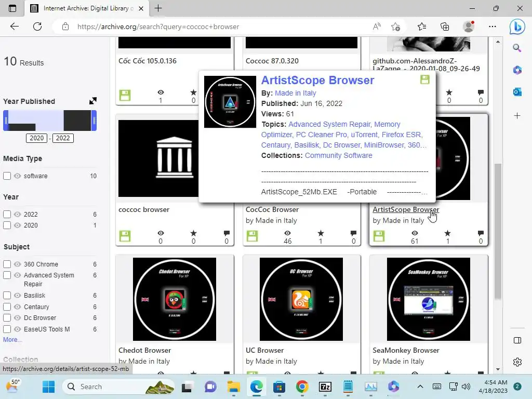Check EaseUS Tools M subject filter
This screenshot has height=399, width=532.
7,329
